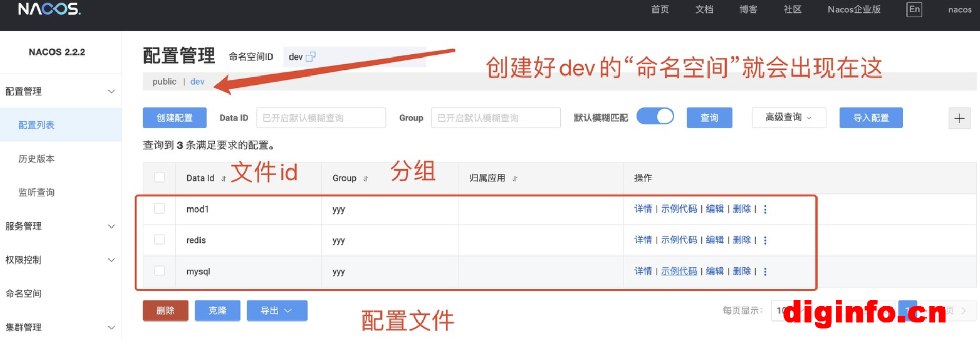Open 文档 in top navigation
Viewport: 980px width, 340px height.
coord(704,10)
